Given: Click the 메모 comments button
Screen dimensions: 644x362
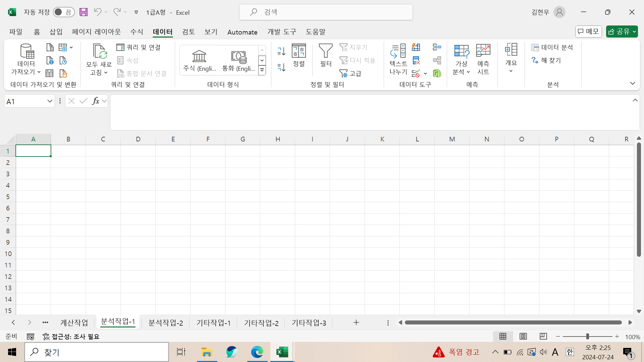Looking at the screenshot, I should click(x=588, y=32).
